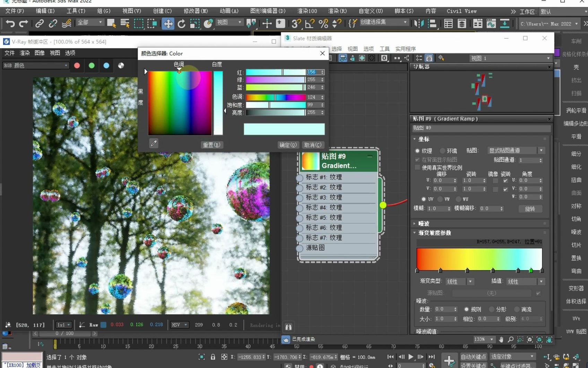This screenshot has height=368, width=588.
Task: Activate the Select and Rotate tool
Action: [181, 24]
